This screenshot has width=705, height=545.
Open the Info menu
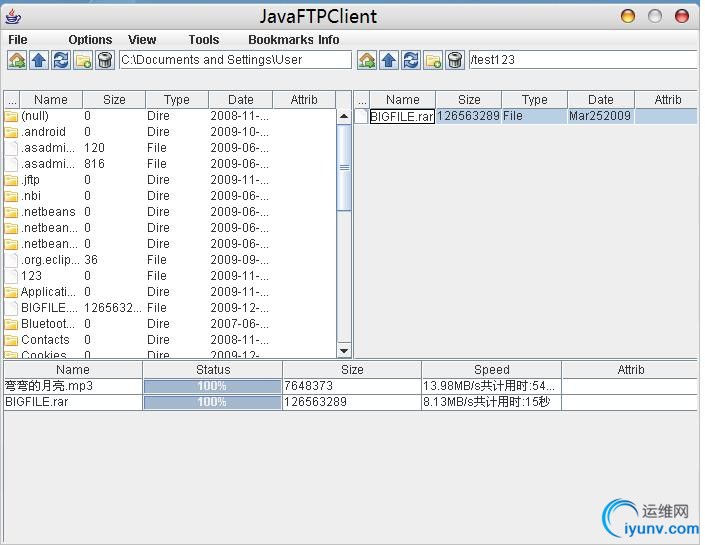[329, 40]
